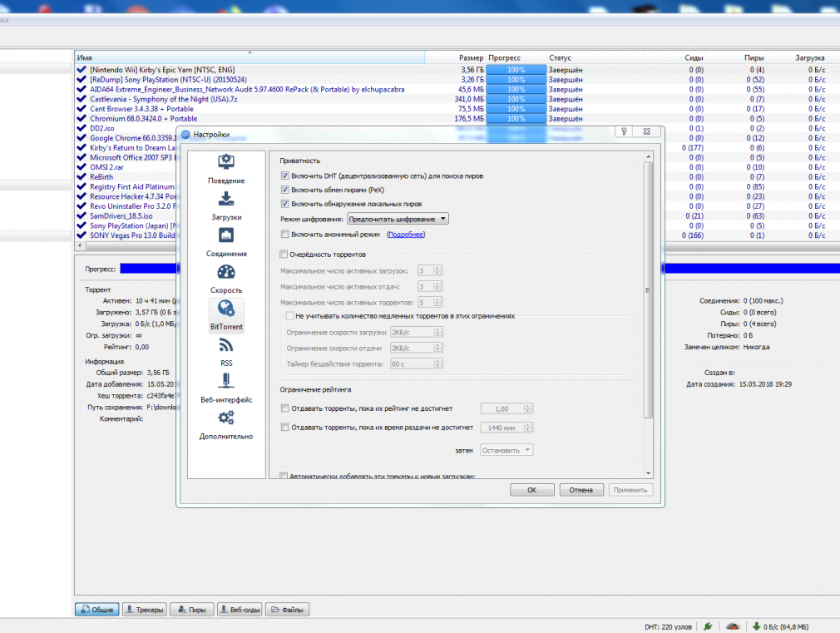Screen dimensions: 840x633
Task: Switch to the Веб-сиды tab
Action: pyautogui.click(x=240, y=610)
